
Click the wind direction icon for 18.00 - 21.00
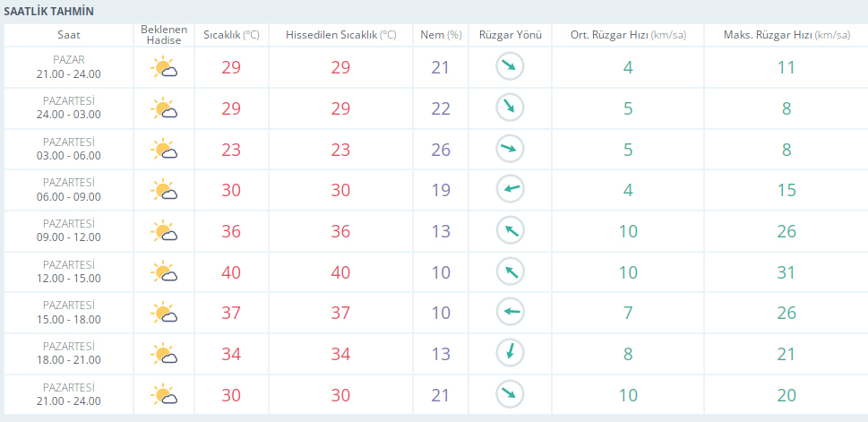click(x=509, y=353)
